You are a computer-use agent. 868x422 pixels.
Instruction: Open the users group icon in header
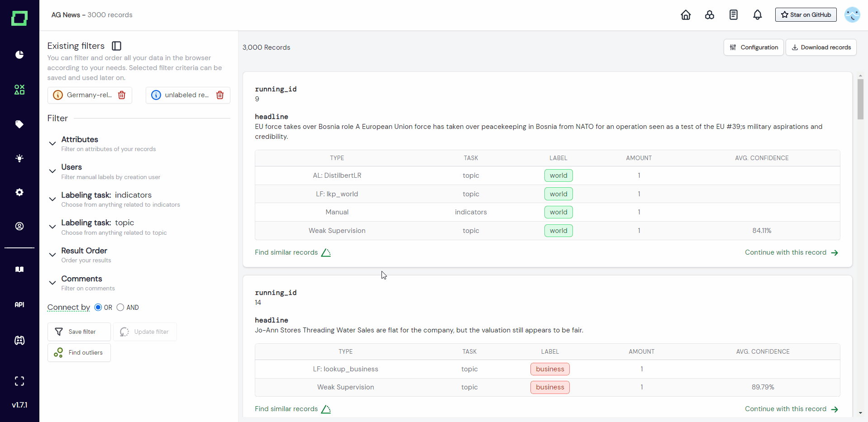point(710,15)
